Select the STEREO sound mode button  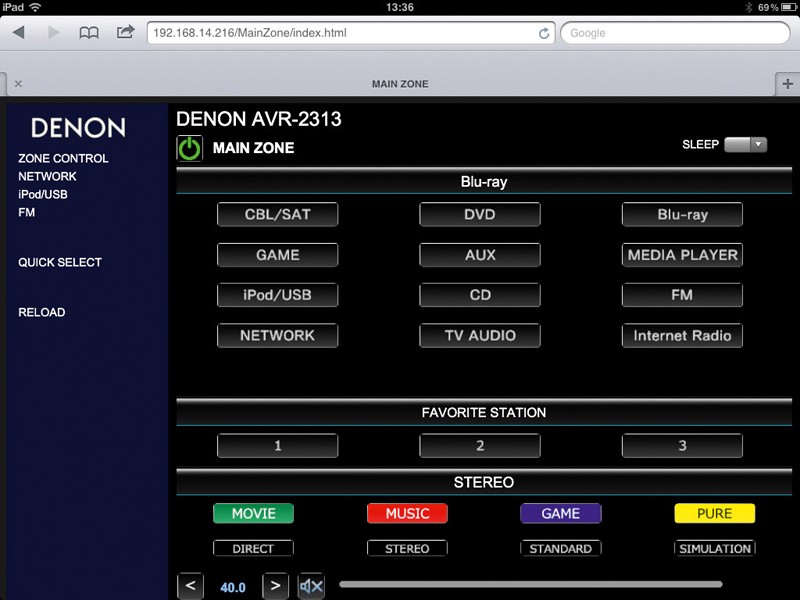[407, 548]
